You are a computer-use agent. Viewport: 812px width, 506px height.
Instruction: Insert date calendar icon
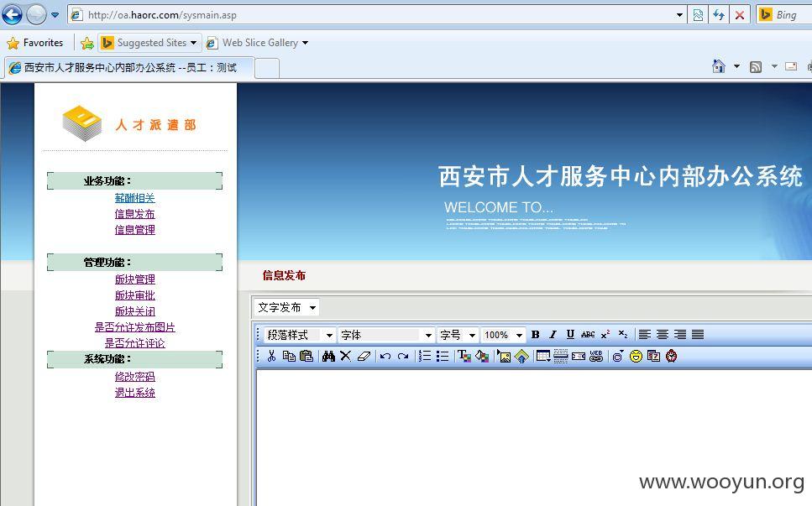[x=653, y=356]
